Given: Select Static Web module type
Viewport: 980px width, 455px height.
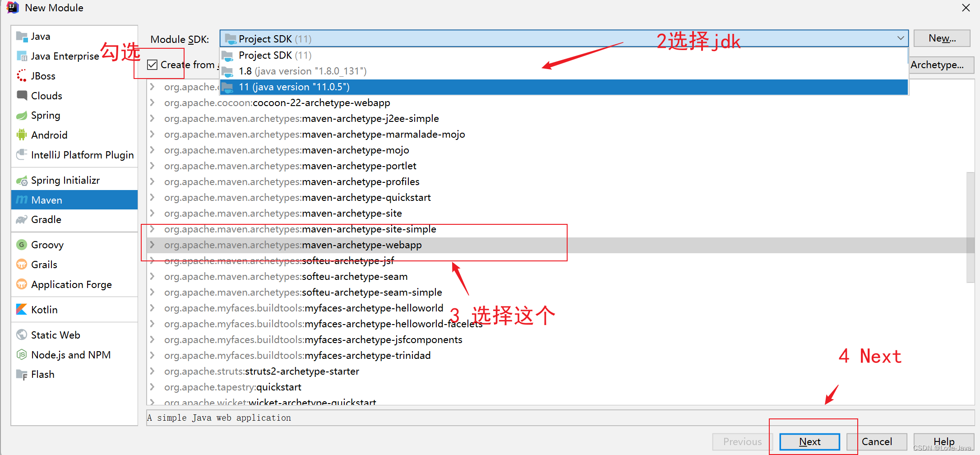Looking at the screenshot, I should pyautogui.click(x=74, y=334).
